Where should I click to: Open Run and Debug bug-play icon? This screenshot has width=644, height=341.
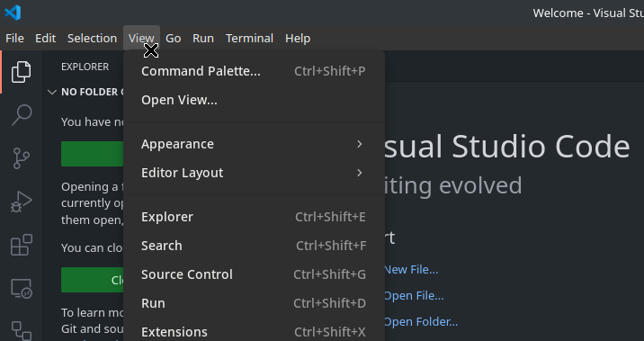click(x=21, y=202)
